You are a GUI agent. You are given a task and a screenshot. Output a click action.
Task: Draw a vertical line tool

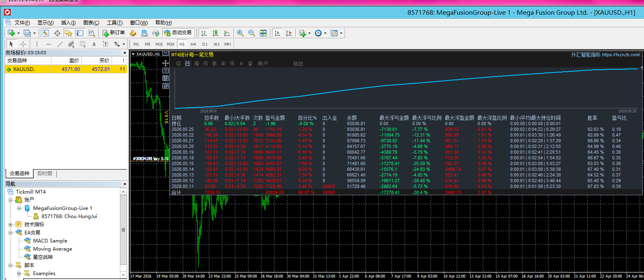pyautogui.click(x=37, y=44)
